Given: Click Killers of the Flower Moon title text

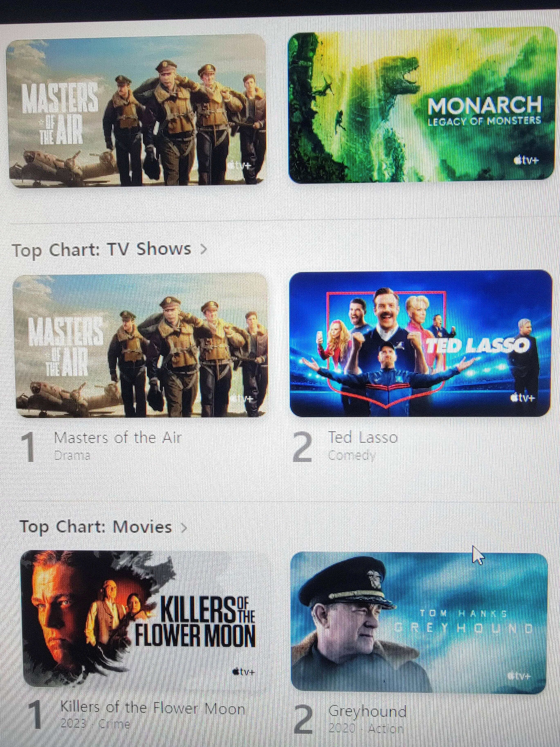Looking at the screenshot, I should tap(153, 708).
